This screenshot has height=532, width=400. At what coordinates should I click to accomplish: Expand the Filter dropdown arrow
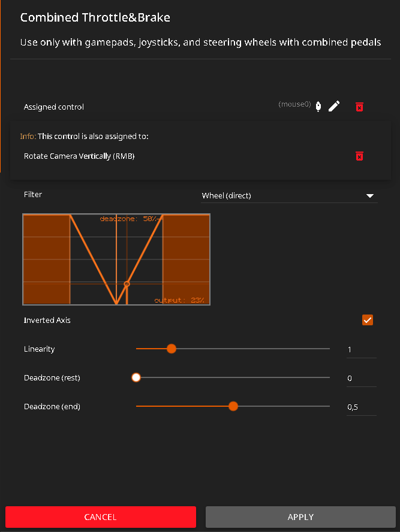pos(370,196)
